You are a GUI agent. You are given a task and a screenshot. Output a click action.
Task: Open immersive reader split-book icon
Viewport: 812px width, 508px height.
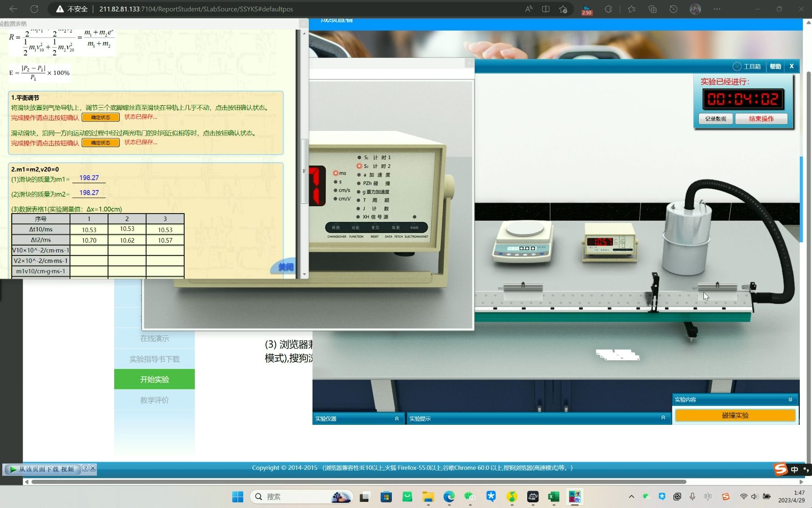pyautogui.click(x=546, y=9)
